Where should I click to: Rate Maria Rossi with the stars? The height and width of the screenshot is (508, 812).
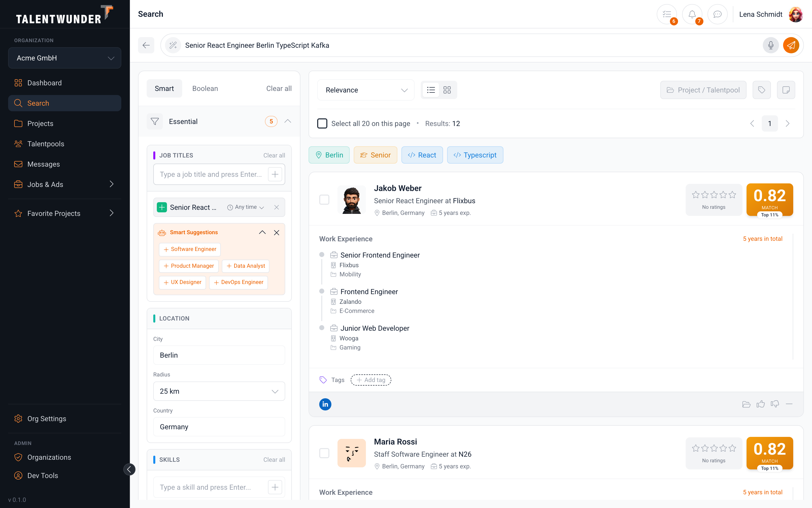(714, 448)
